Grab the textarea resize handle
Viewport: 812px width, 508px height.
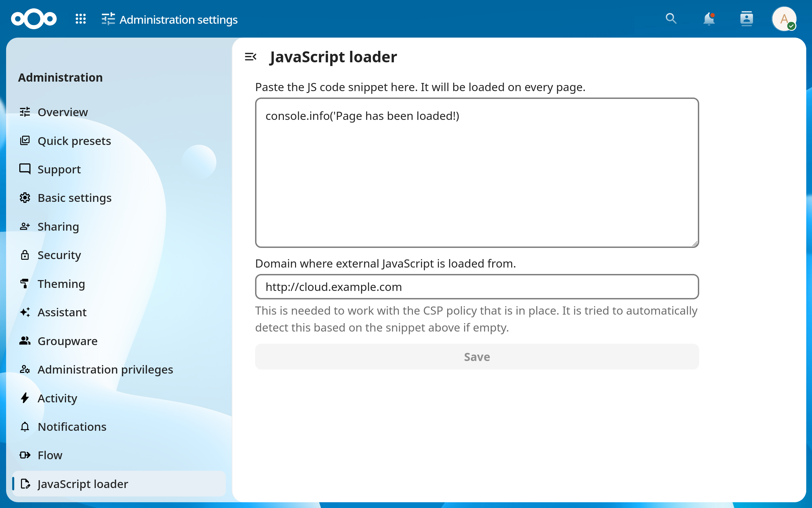(694, 244)
